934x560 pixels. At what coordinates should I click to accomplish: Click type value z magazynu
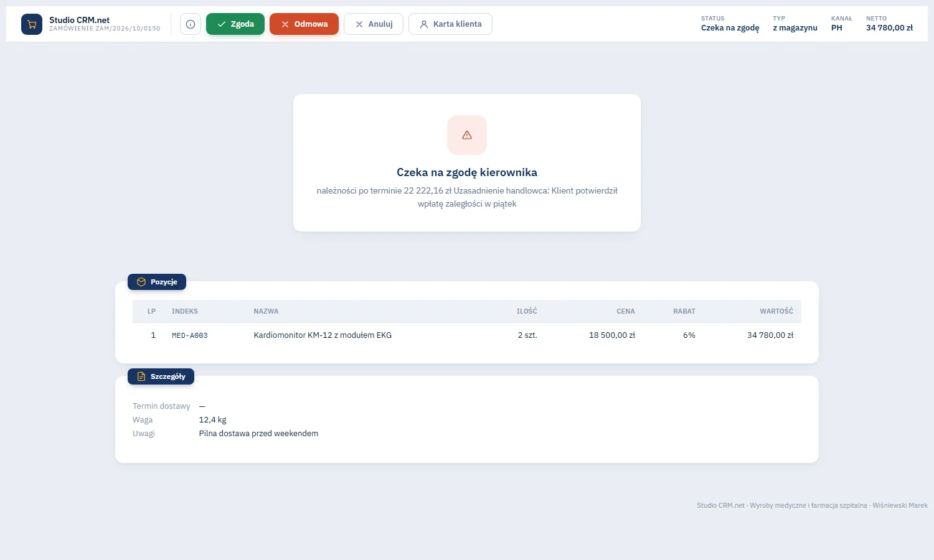pos(795,28)
